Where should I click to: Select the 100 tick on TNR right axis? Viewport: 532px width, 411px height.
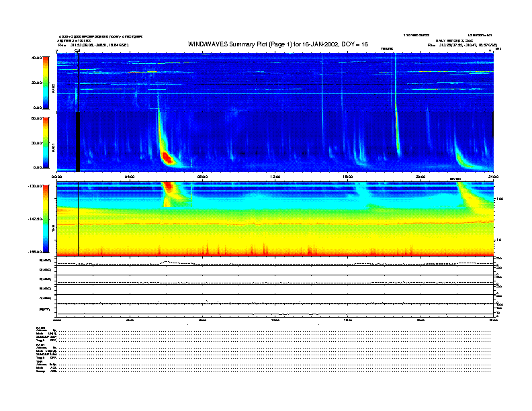point(499,199)
